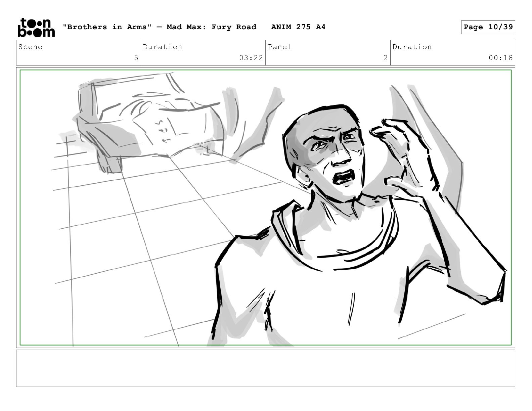Click the panel number 2 value

point(386,58)
